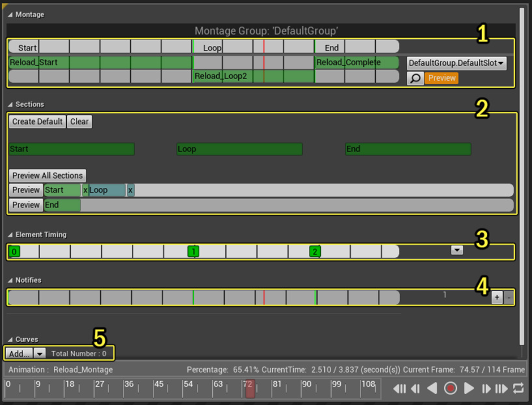This screenshot has height=405, width=532.
Task: Click Preview All Sections
Action: point(48,176)
